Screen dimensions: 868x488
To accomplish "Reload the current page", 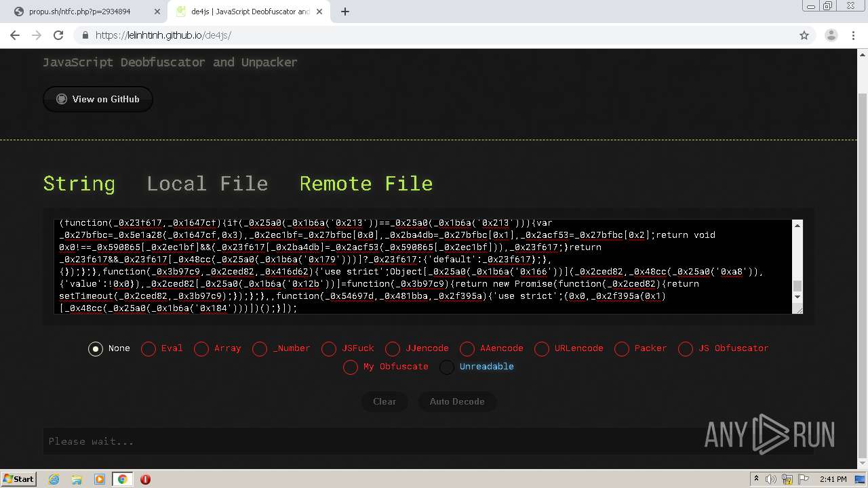I will click(58, 35).
